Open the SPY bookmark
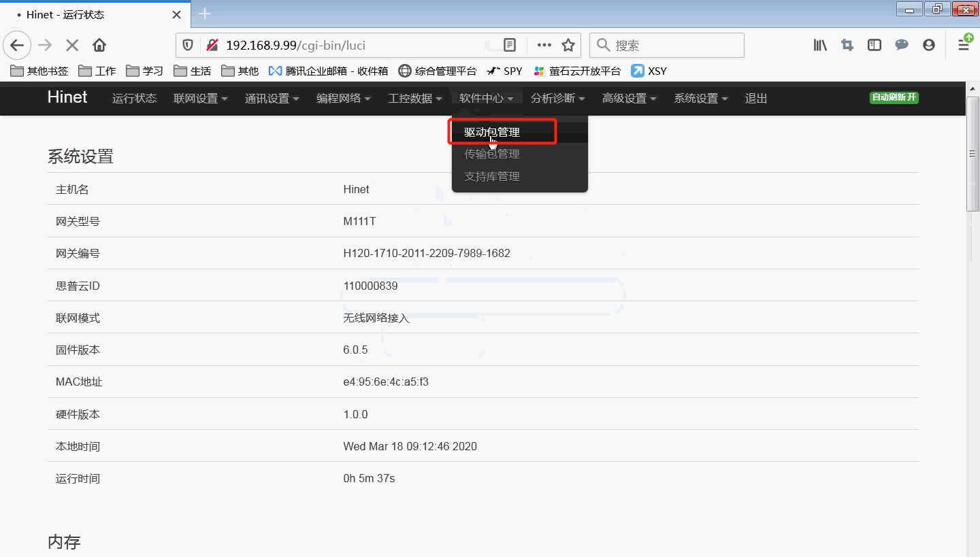Viewport: 980px width, 557px height. point(504,71)
